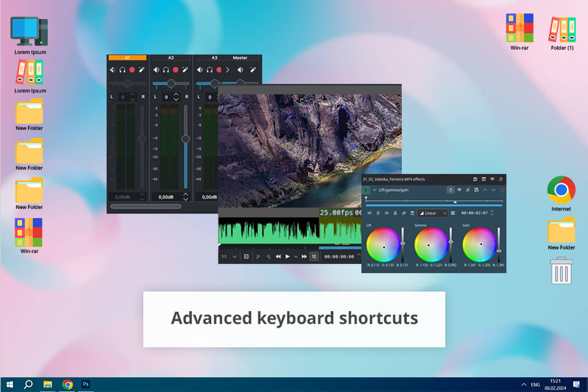Toggle effects visibility eye in panel header
Screen dimensions: 588x392
492,179
